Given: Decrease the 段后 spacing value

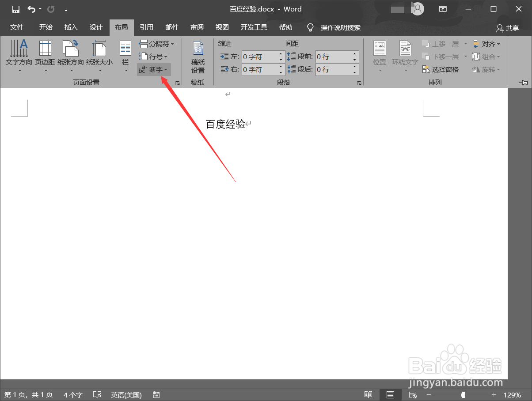Looking at the screenshot, I should pyautogui.click(x=355, y=72).
